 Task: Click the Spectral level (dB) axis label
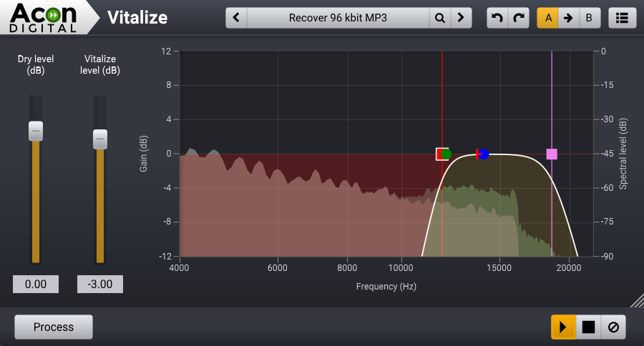click(x=623, y=154)
